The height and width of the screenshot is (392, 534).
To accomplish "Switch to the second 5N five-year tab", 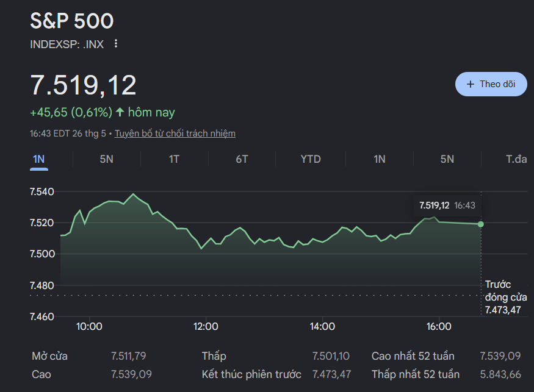I will coord(447,159).
